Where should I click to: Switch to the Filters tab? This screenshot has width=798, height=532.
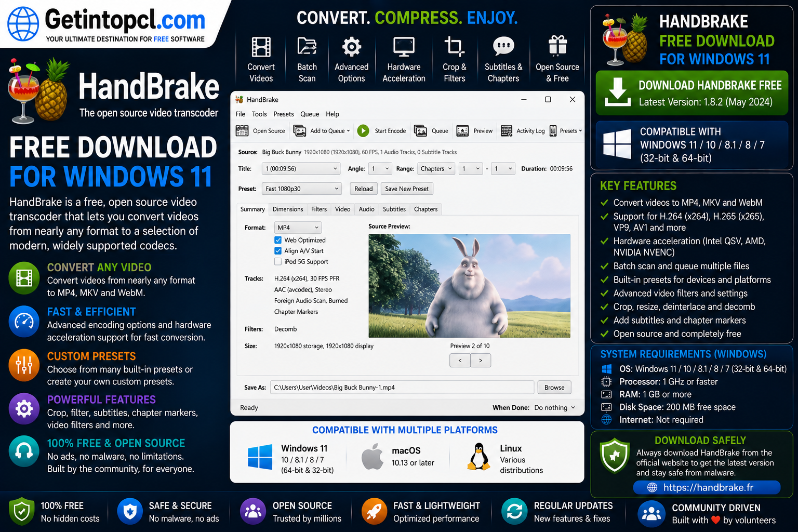click(x=319, y=209)
